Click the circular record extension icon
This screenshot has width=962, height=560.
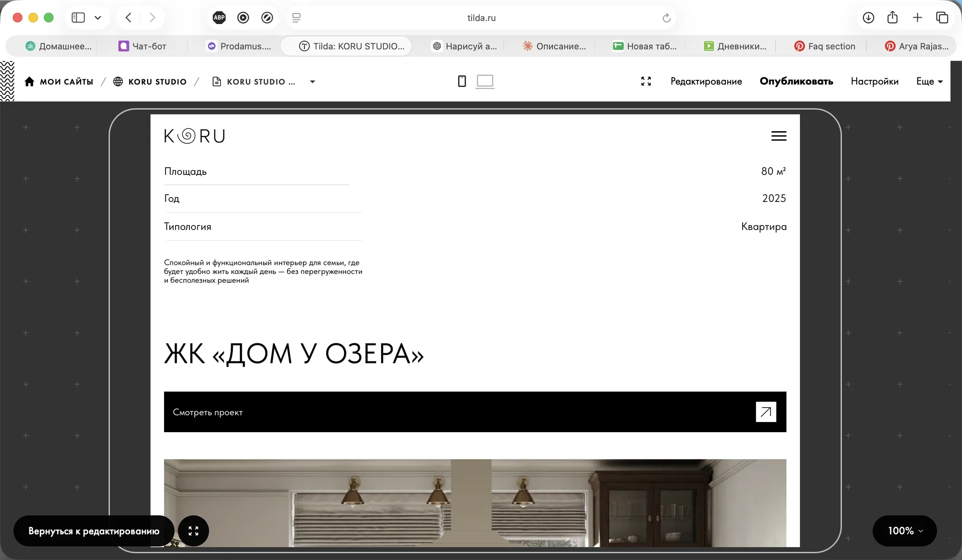tap(243, 18)
